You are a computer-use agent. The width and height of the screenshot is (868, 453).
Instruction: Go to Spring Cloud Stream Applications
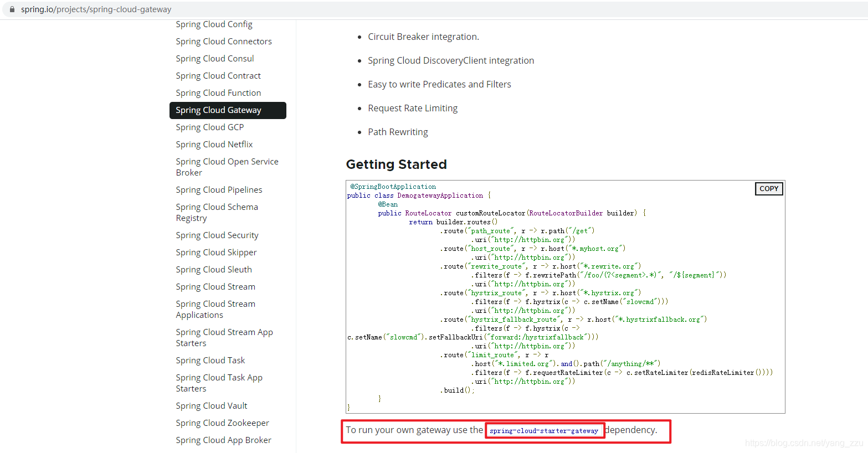215,310
